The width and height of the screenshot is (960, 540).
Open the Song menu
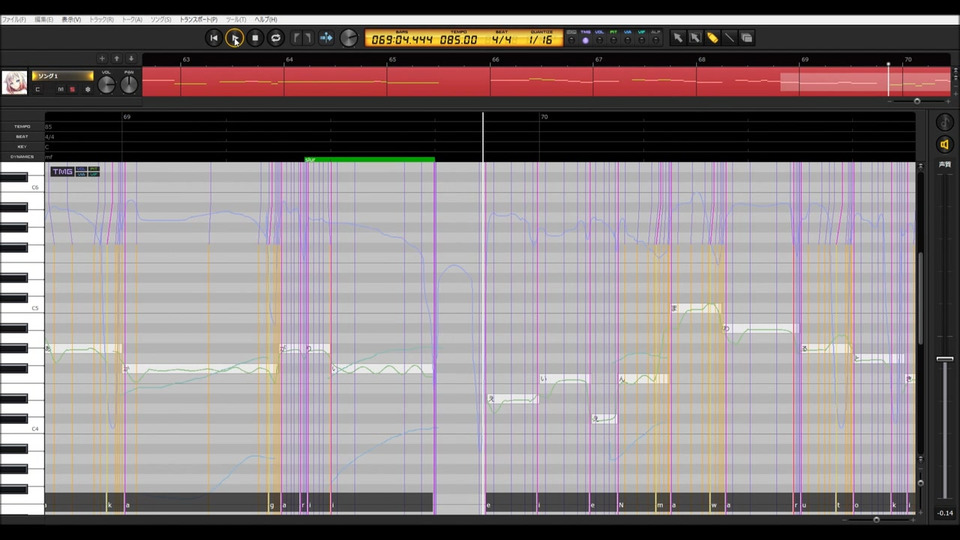pos(160,20)
